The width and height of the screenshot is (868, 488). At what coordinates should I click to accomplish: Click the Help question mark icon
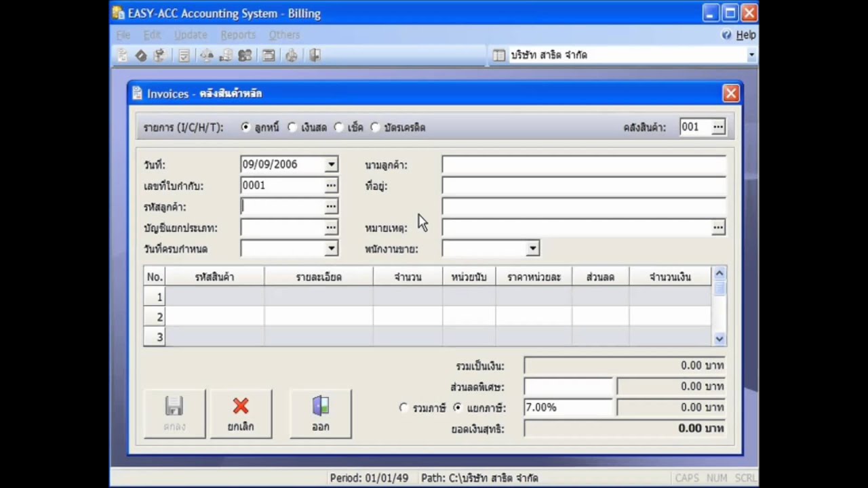726,35
